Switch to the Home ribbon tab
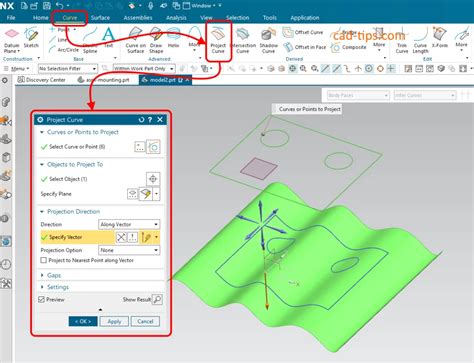This screenshot has height=363, width=474. tap(41, 18)
